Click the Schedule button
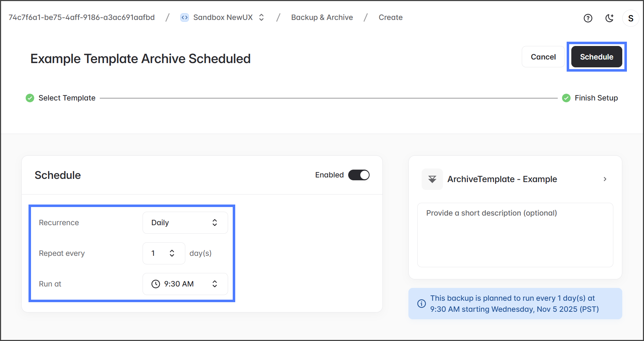The image size is (644, 341). [596, 57]
